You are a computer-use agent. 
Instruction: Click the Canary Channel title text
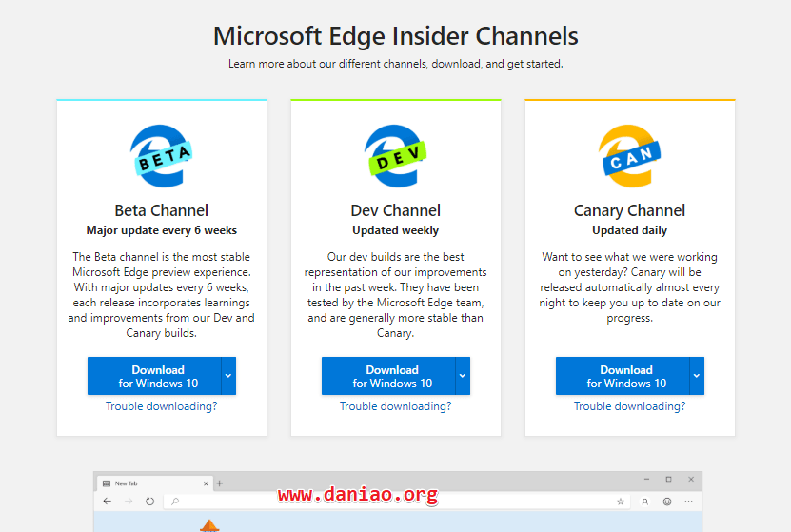click(629, 210)
